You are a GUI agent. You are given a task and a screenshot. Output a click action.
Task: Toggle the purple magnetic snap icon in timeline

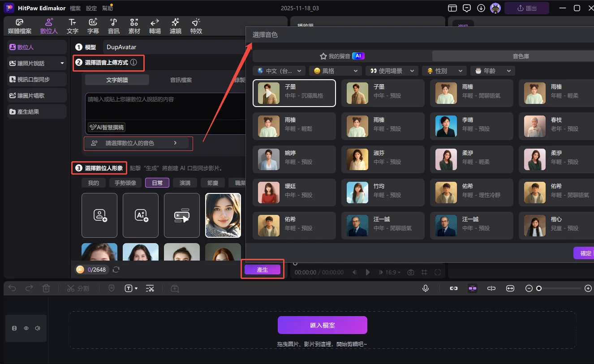pyautogui.click(x=472, y=288)
